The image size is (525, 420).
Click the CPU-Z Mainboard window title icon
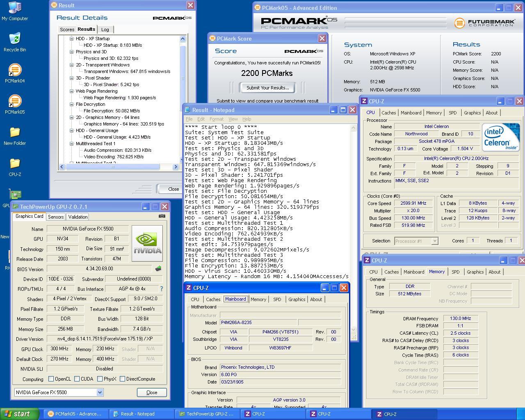pyautogui.click(x=188, y=288)
